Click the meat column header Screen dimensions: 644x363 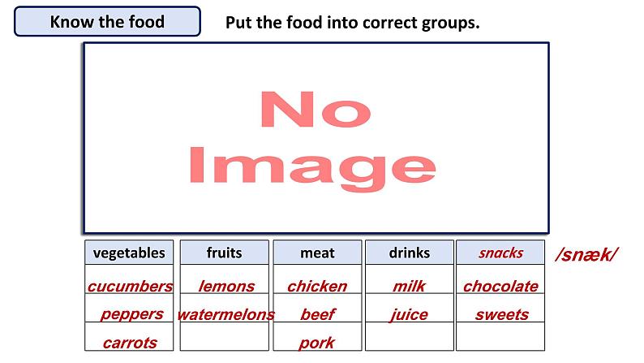pyautogui.click(x=317, y=253)
